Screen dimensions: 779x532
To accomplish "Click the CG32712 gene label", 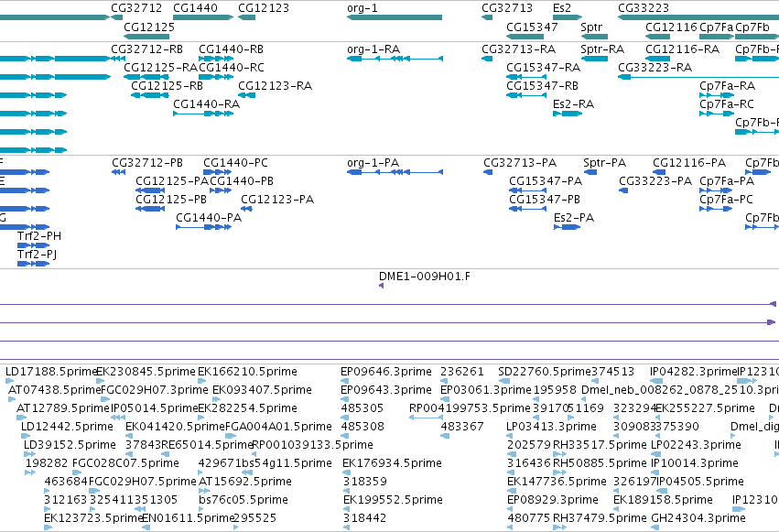I will point(136,8).
